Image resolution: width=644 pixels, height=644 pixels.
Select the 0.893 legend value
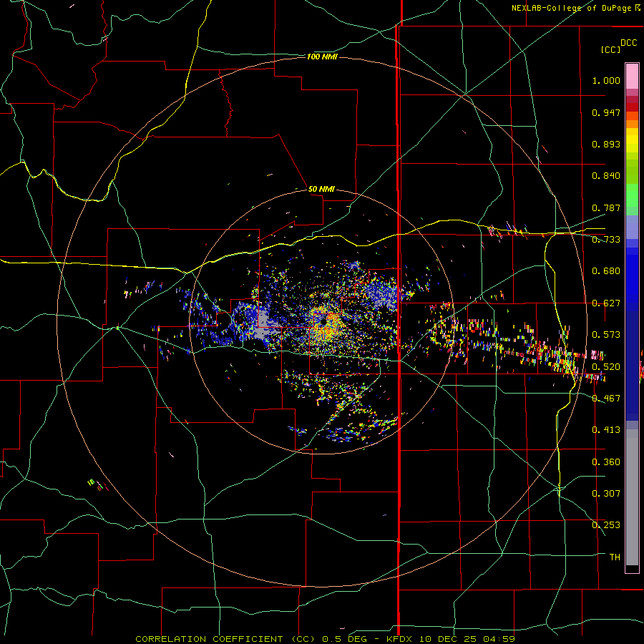point(606,144)
